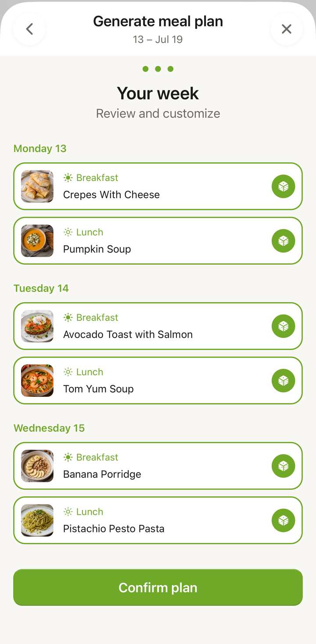
Task: Select the Banana Porridge thumbnail
Action: (37, 466)
